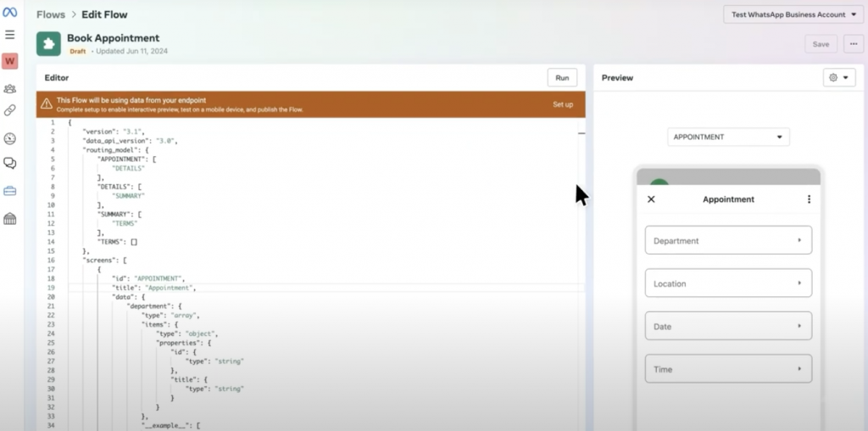Open the people/users sidebar icon
Viewport: 868px width, 431px height.
tap(10, 88)
